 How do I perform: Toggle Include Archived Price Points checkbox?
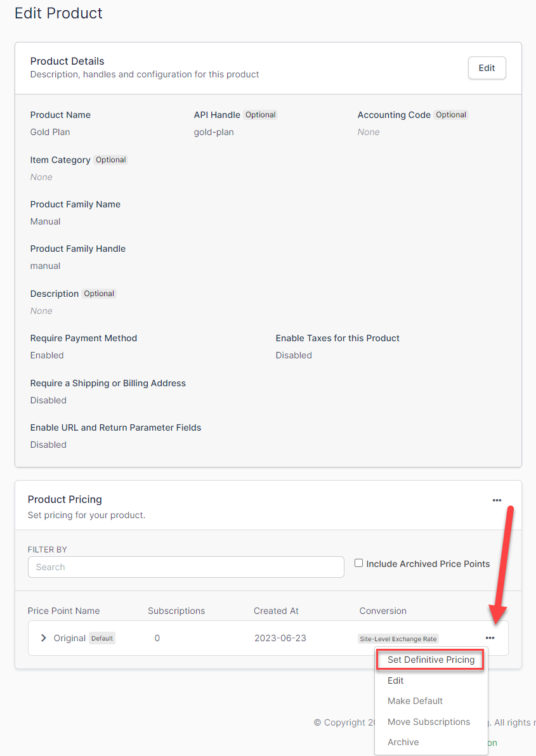pos(359,563)
